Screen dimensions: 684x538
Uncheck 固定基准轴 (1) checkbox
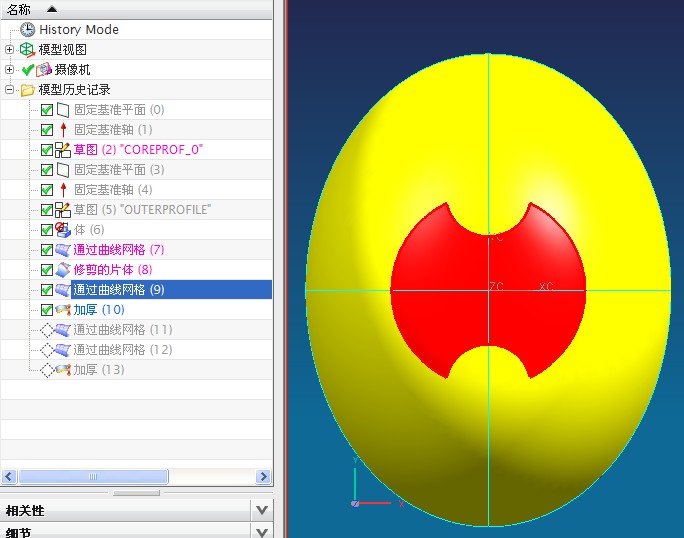pos(47,130)
